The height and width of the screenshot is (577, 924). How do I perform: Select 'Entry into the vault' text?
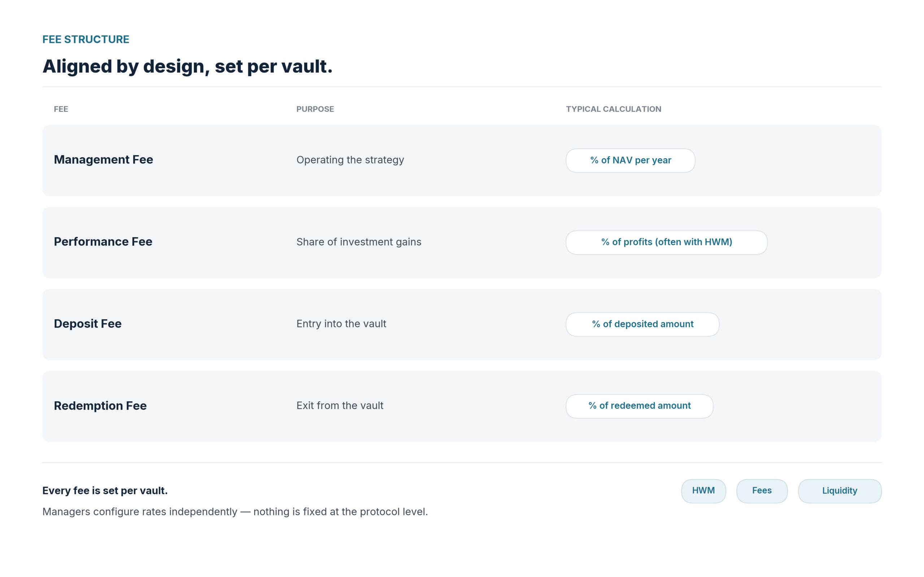(x=341, y=323)
